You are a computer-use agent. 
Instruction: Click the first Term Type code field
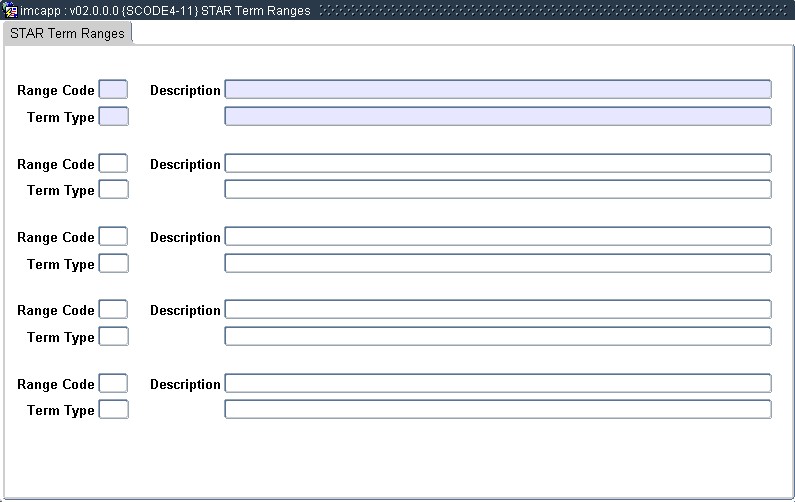click(x=114, y=117)
